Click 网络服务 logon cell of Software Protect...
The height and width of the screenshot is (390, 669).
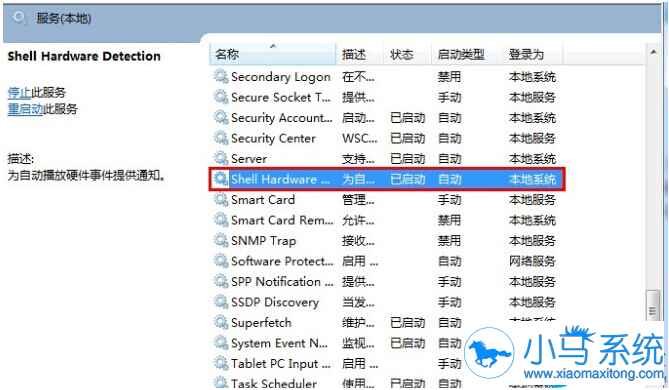532,262
